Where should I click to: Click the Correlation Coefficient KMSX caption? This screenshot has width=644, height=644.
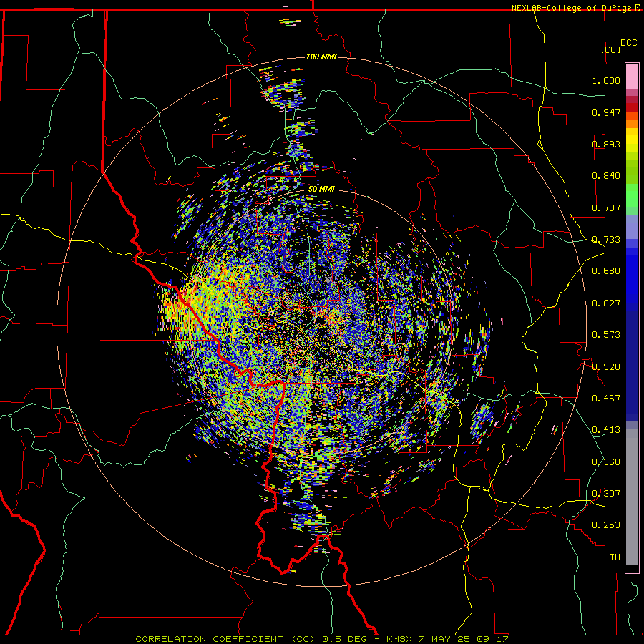pyautogui.click(x=322, y=639)
